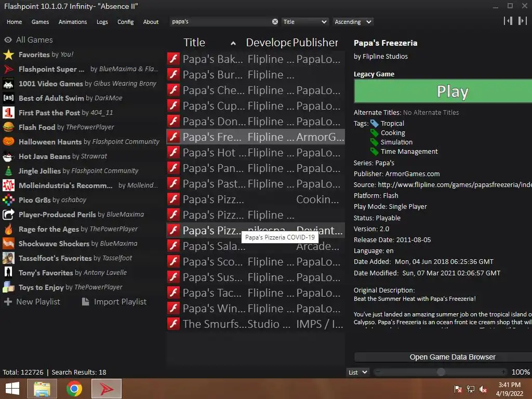Image resolution: width=532 pixels, height=399 pixels.
Task: Click Tasselfoot's Favorites portrait icon
Action: 8,258
